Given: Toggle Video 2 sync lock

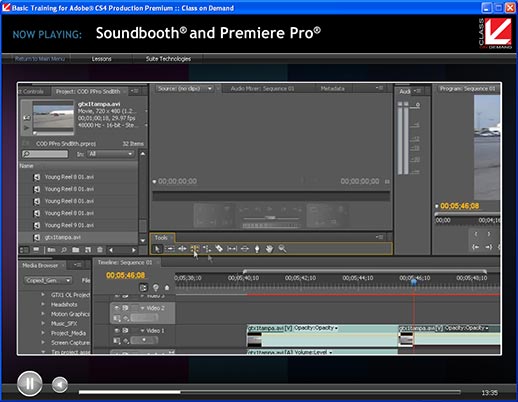Looking at the screenshot, I should pyautogui.click(x=125, y=308).
